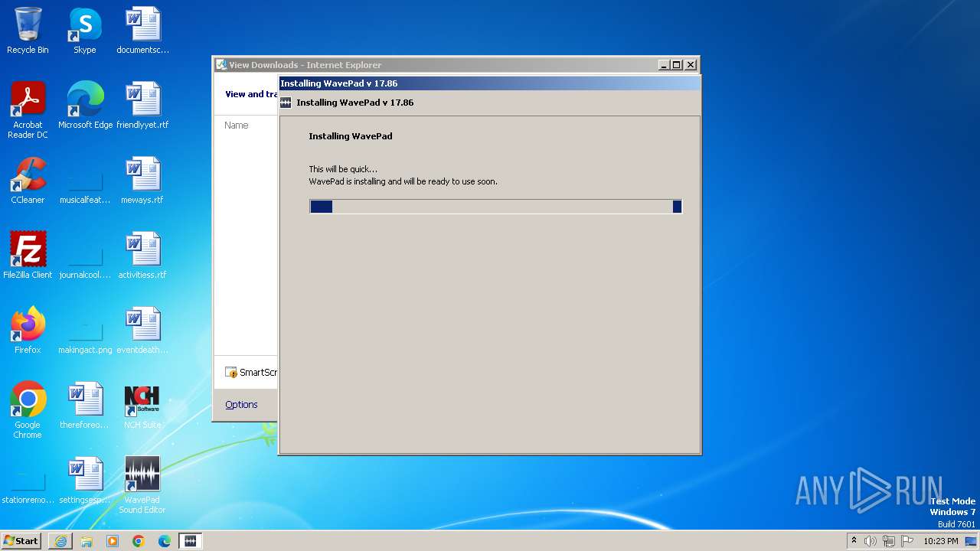Click the 'Installing WavePad' heading text
Viewport: 980px width, 551px height.
tap(351, 136)
